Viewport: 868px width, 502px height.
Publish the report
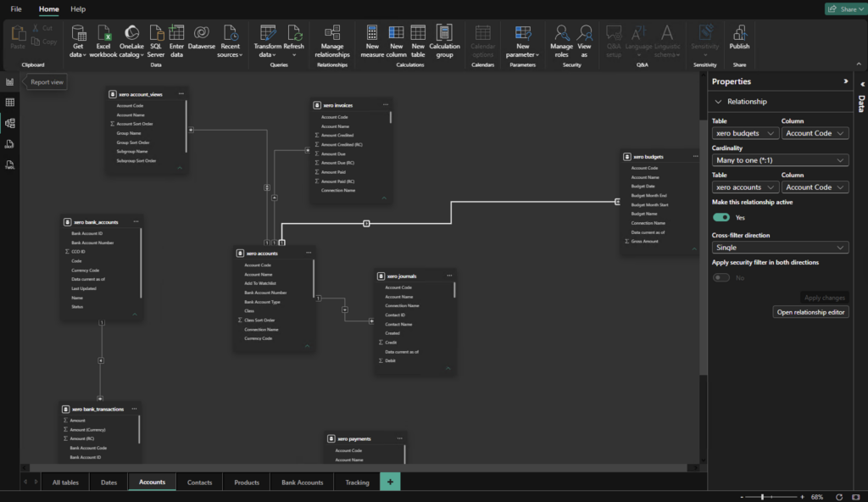click(x=739, y=37)
